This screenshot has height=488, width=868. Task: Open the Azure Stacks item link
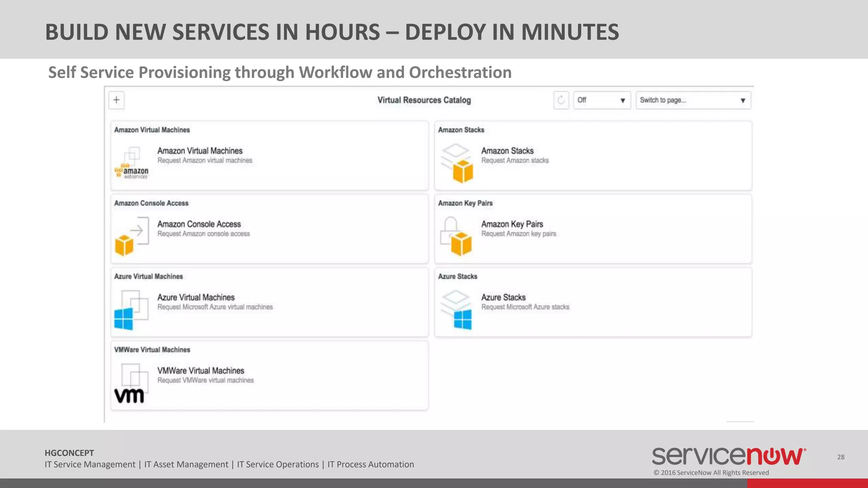coord(503,297)
